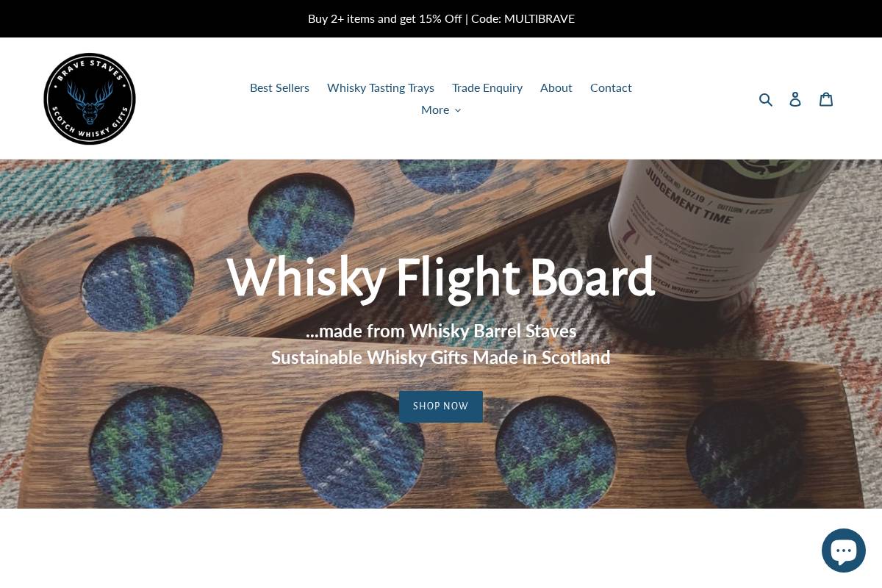Open the Trade Enquiry page
The image size is (882, 588).
487,87
